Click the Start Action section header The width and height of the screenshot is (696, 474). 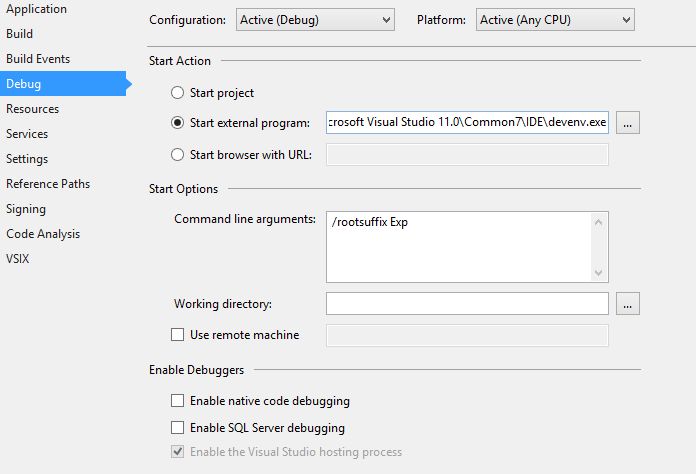[x=180, y=61]
